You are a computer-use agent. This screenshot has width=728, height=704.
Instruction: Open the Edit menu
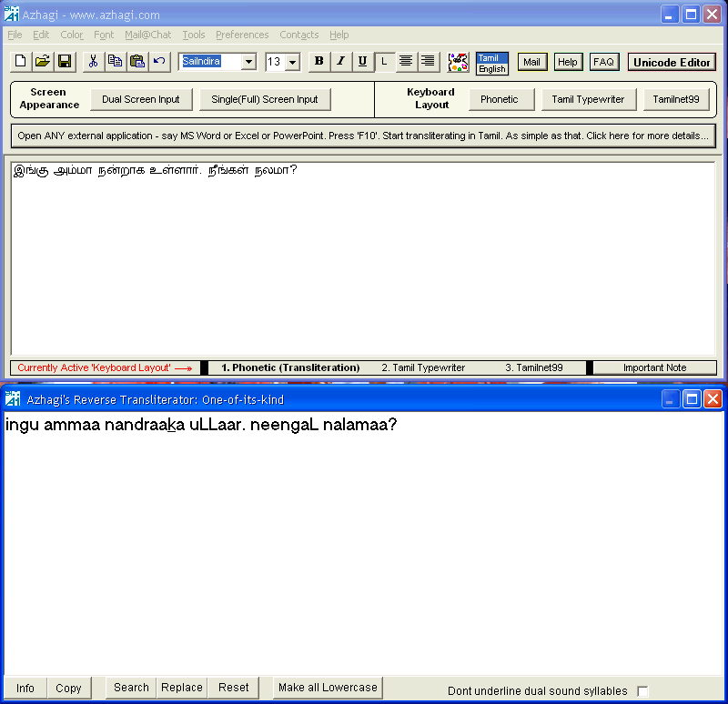41,35
